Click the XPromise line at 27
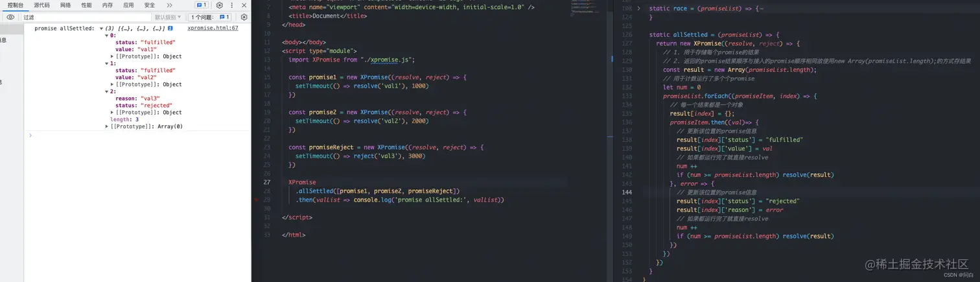Screen dimensions: 980x282 coord(302,182)
